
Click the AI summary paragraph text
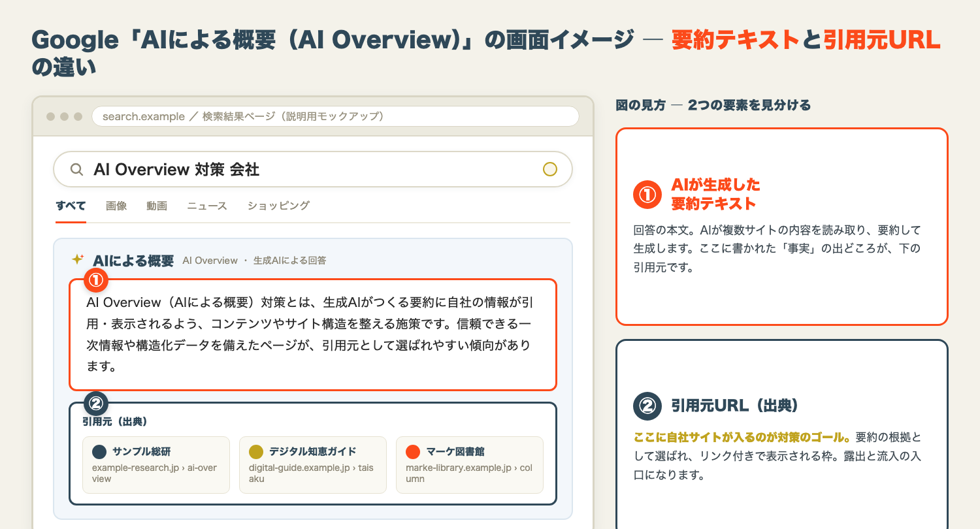308,334
